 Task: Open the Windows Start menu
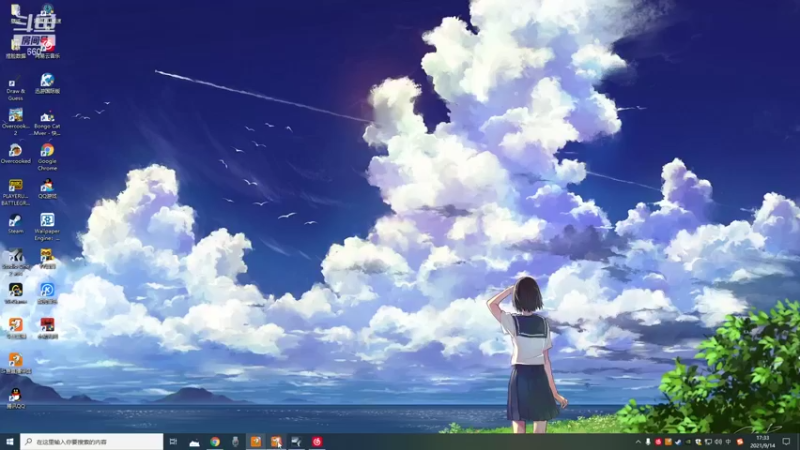(x=10, y=442)
